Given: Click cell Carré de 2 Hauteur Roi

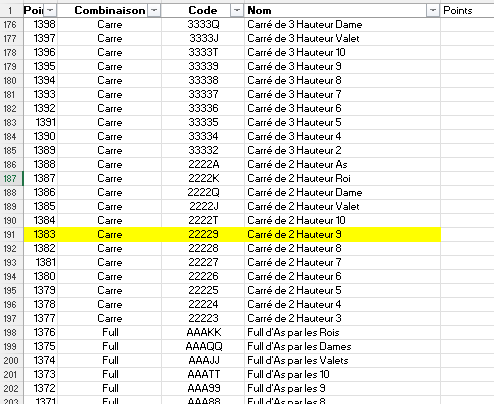Looking at the screenshot, I should (x=342, y=179).
